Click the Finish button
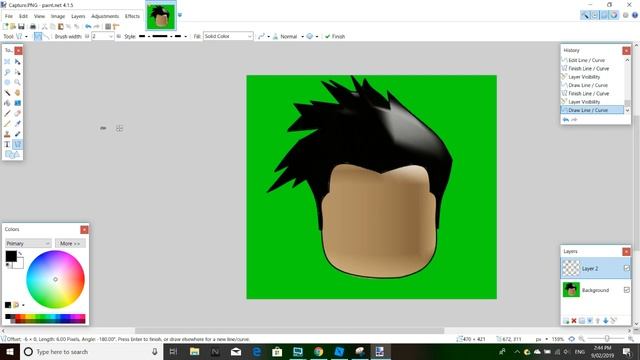 point(335,36)
